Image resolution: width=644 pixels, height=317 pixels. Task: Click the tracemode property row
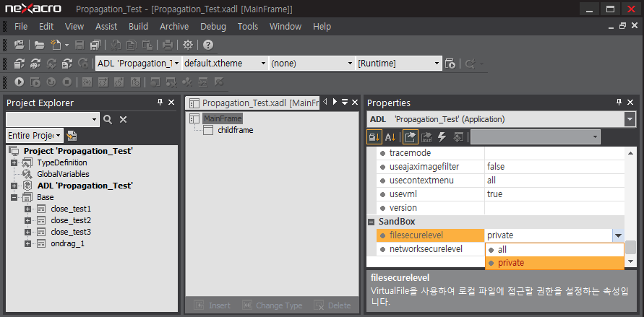[500, 153]
